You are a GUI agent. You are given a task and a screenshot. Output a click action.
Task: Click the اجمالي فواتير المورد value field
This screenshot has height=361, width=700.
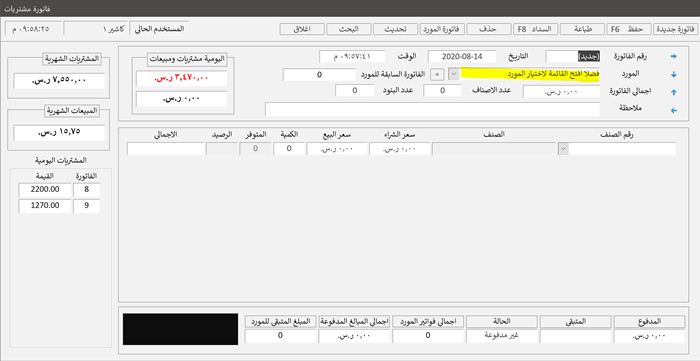point(428,336)
